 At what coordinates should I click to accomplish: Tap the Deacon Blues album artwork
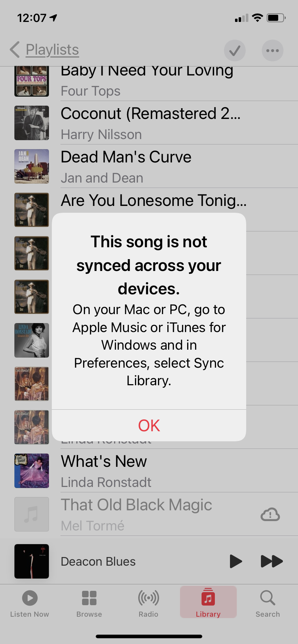pyautogui.click(x=32, y=561)
